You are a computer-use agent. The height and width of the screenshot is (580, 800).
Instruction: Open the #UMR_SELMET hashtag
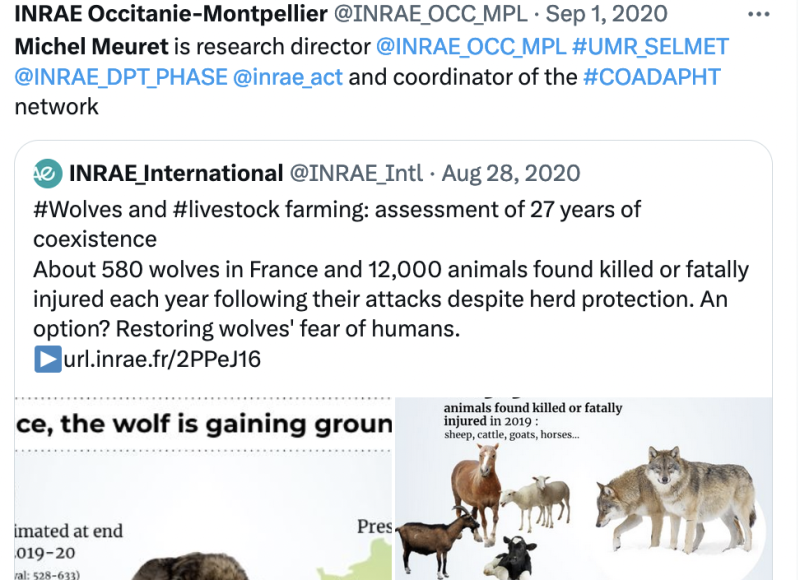651,46
